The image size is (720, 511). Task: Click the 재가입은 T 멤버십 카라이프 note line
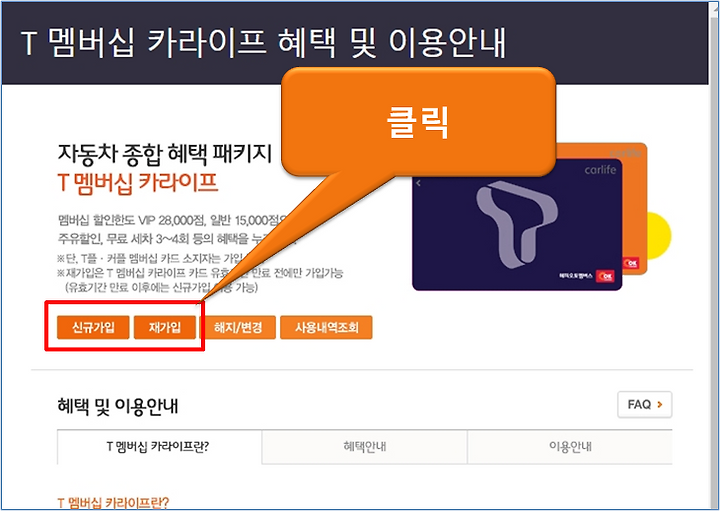200,273
